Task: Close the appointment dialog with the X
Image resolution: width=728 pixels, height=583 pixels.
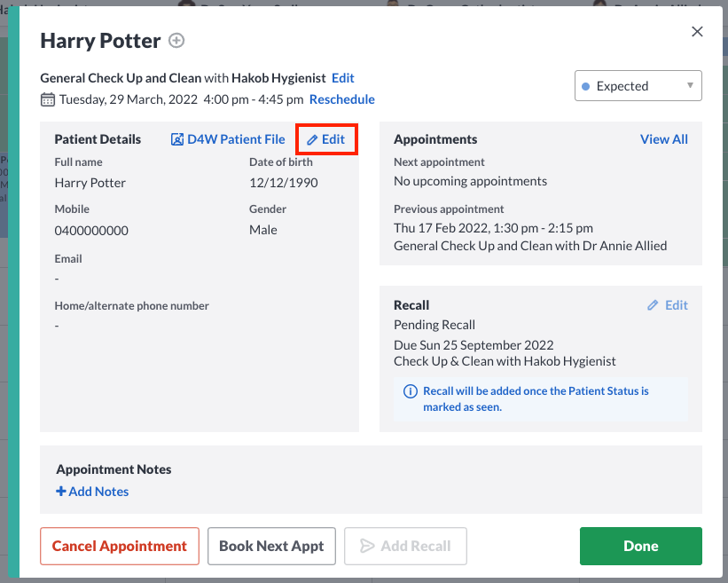Action: point(697,32)
